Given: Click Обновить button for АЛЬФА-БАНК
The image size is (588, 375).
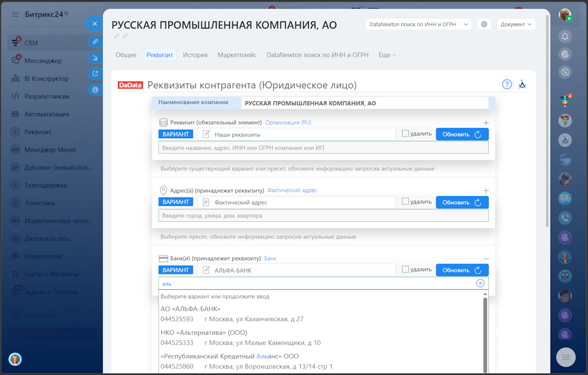Looking at the screenshot, I should pyautogui.click(x=462, y=270).
